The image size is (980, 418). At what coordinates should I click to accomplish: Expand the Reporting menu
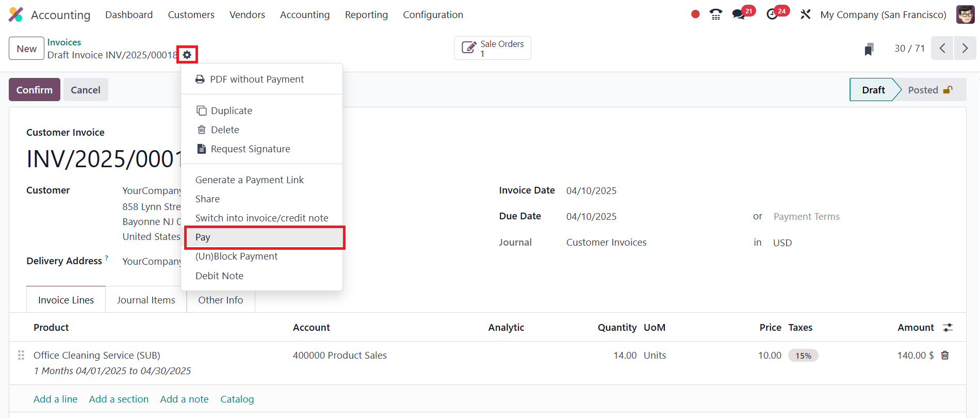366,14
